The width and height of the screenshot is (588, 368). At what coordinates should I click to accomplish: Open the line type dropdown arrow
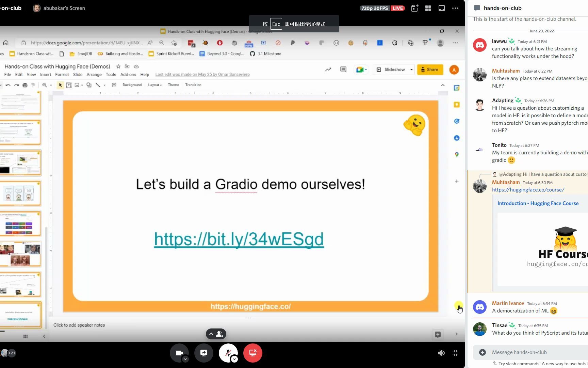(x=104, y=85)
